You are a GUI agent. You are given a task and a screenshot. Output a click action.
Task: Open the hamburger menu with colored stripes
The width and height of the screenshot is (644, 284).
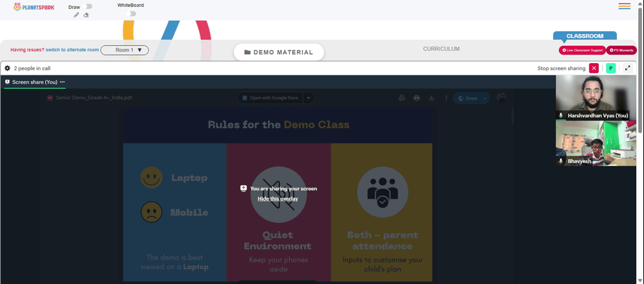point(624,6)
